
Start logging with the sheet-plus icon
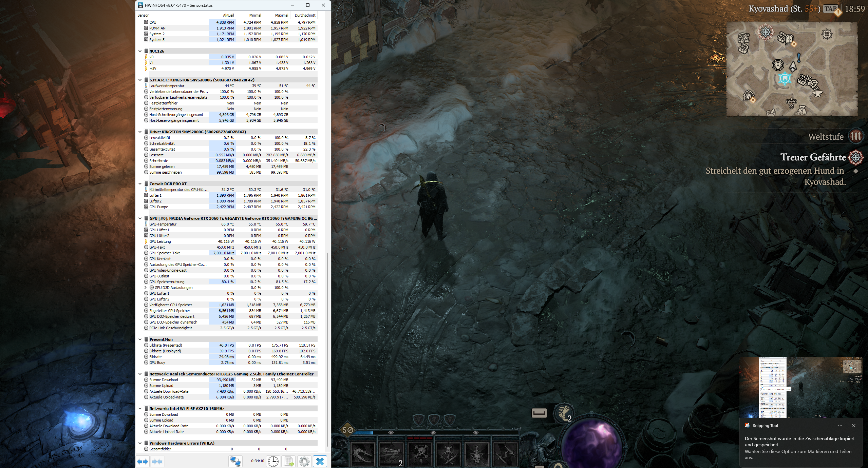289,462
